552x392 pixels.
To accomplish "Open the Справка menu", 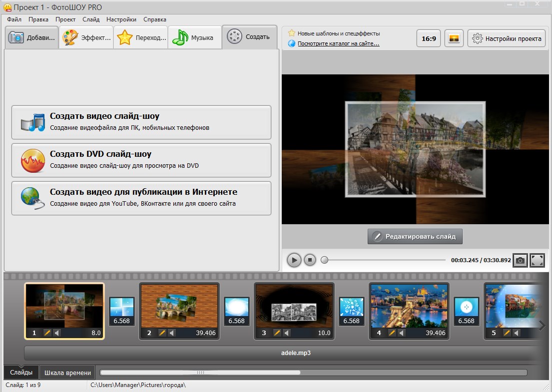I will [154, 19].
